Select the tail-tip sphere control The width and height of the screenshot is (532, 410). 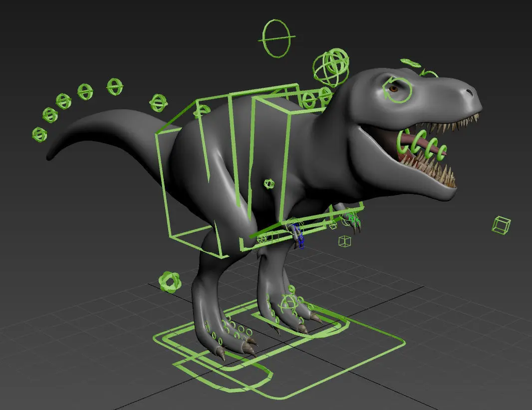(39, 134)
